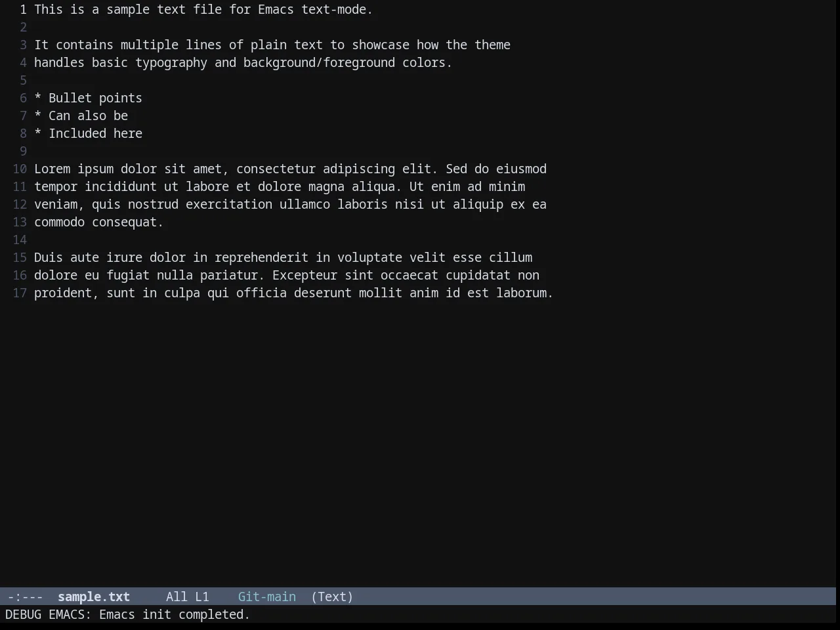Click the '* Included here' line
This screenshot has width=840, height=630.
(x=88, y=133)
